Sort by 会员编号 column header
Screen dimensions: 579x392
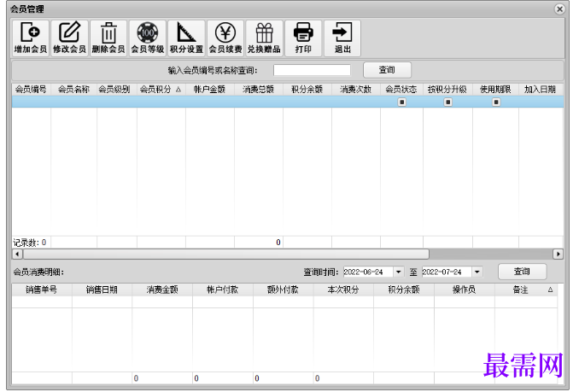click(31, 90)
